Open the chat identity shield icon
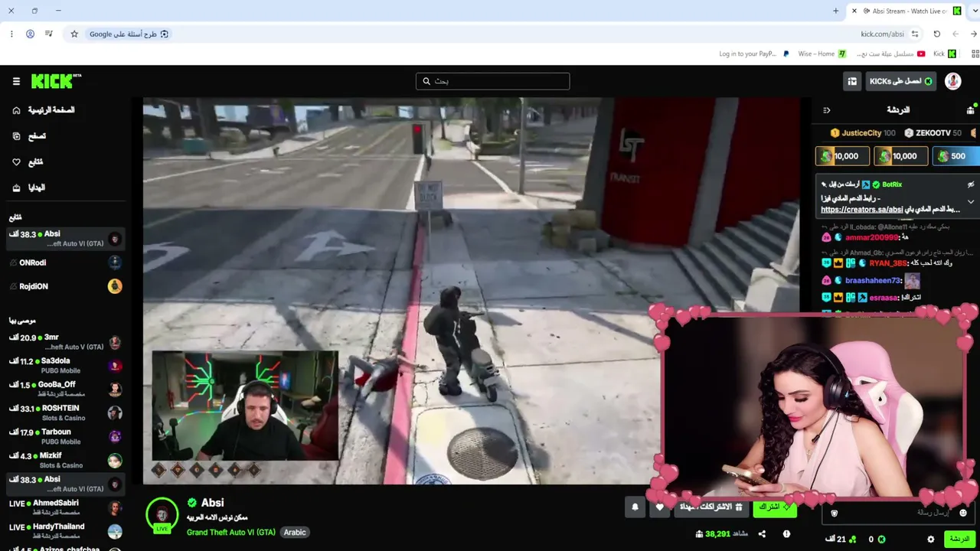980x551 pixels. (835, 513)
